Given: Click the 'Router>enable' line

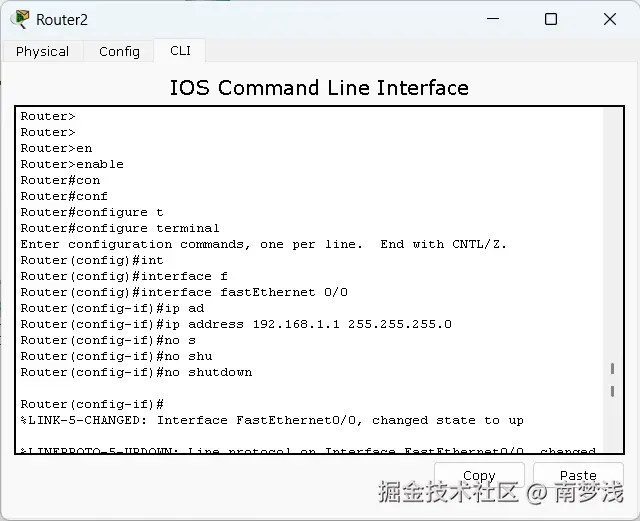Looking at the screenshot, I should coord(72,164).
